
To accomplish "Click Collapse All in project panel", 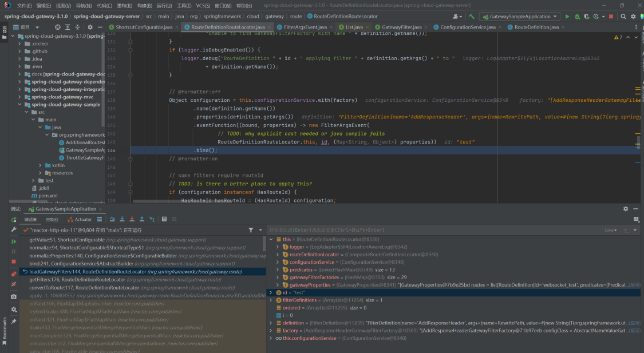I will pyautogui.click(x=77, y=27).
